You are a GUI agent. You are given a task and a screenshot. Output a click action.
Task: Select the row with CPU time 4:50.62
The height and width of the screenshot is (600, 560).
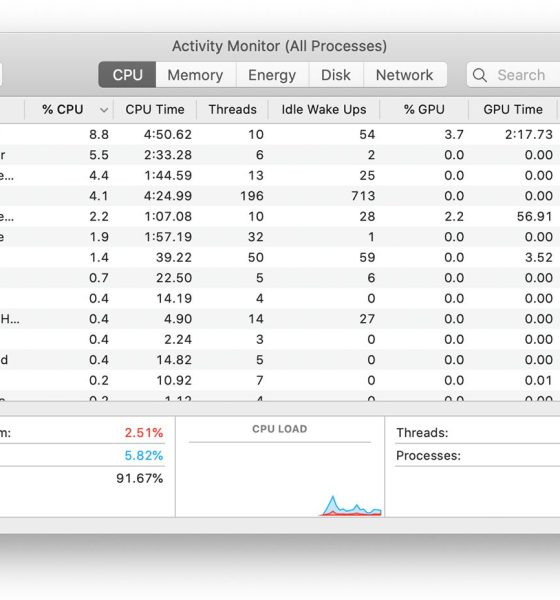point(280,135)
